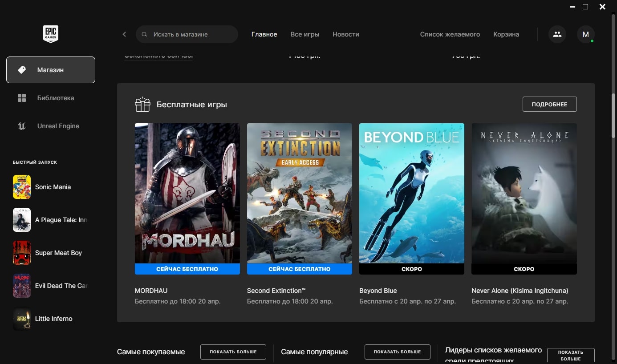The height and width of the screenshot is (364, 617).
Task: Switch to the Главное tab
Action: [x=264, y=34]
